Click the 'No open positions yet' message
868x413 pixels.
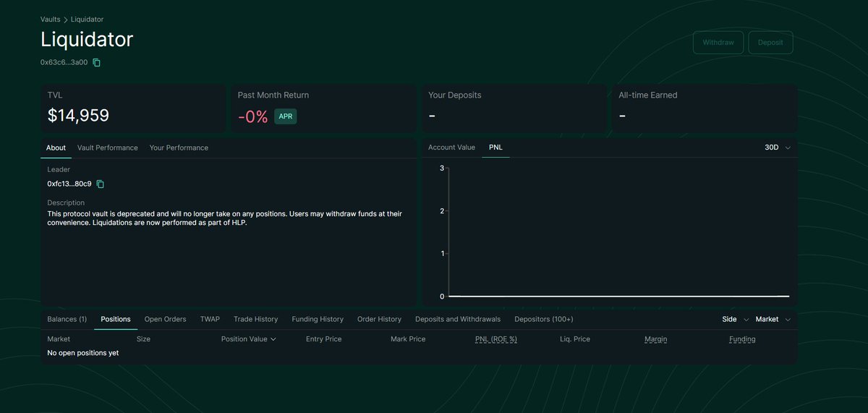[83, 353]
